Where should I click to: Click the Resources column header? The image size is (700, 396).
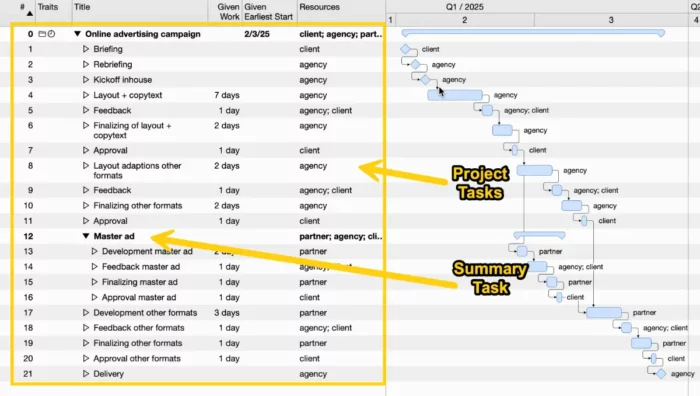[x=319, y=7]
